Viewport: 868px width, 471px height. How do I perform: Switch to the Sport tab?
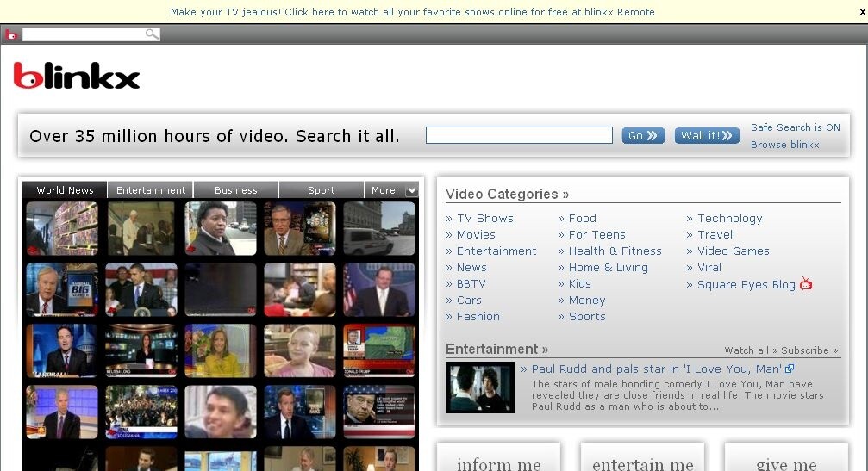click(x=321, y=190)
